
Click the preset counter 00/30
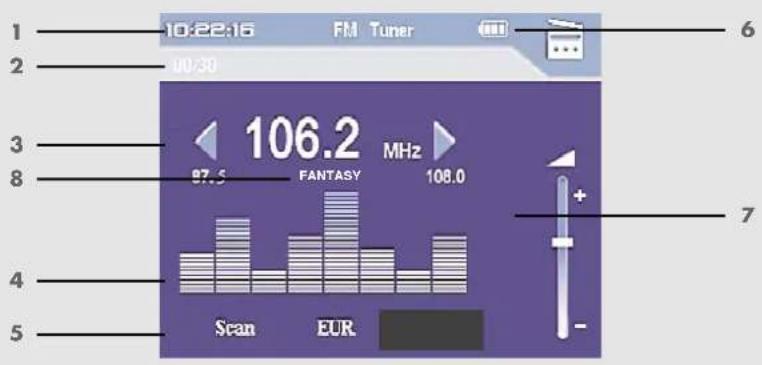(195, 65)
